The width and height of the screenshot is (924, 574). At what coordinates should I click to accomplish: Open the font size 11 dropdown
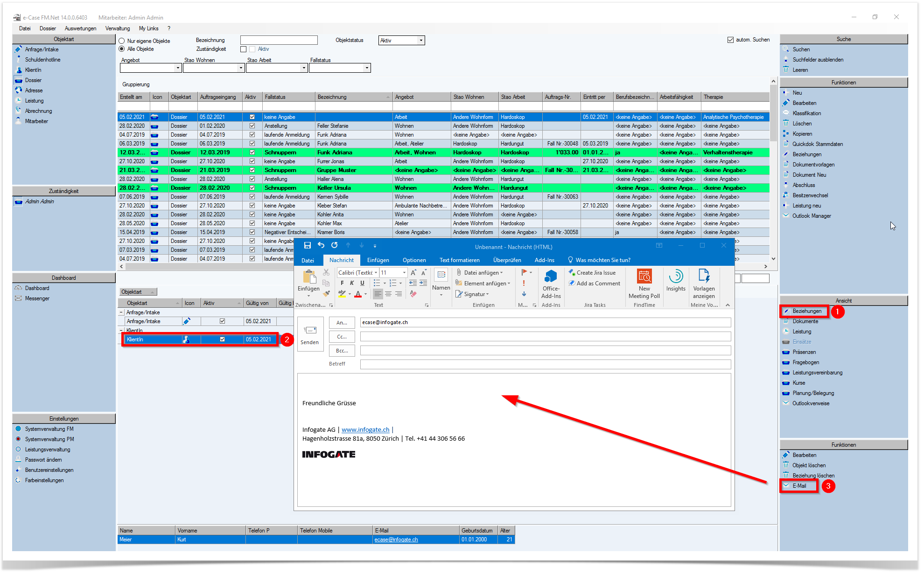pyautogui.click(x=404, y=273)
